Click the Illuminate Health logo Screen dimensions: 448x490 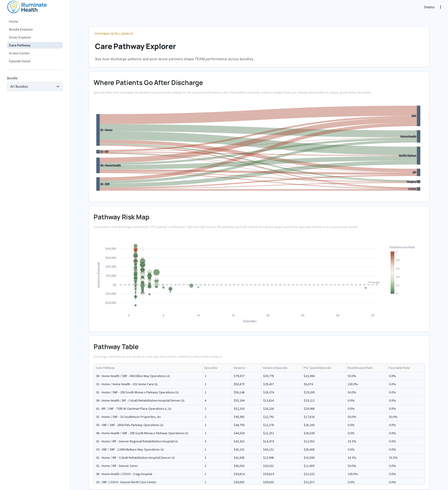(x=27, y=7)
